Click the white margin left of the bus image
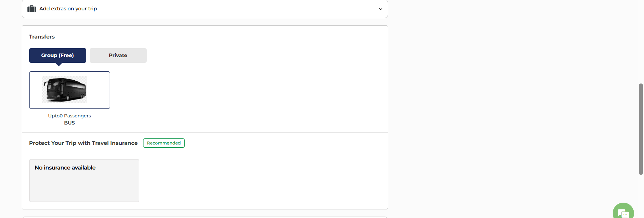This screenshot has height=218, width=644. click(36, 90)
